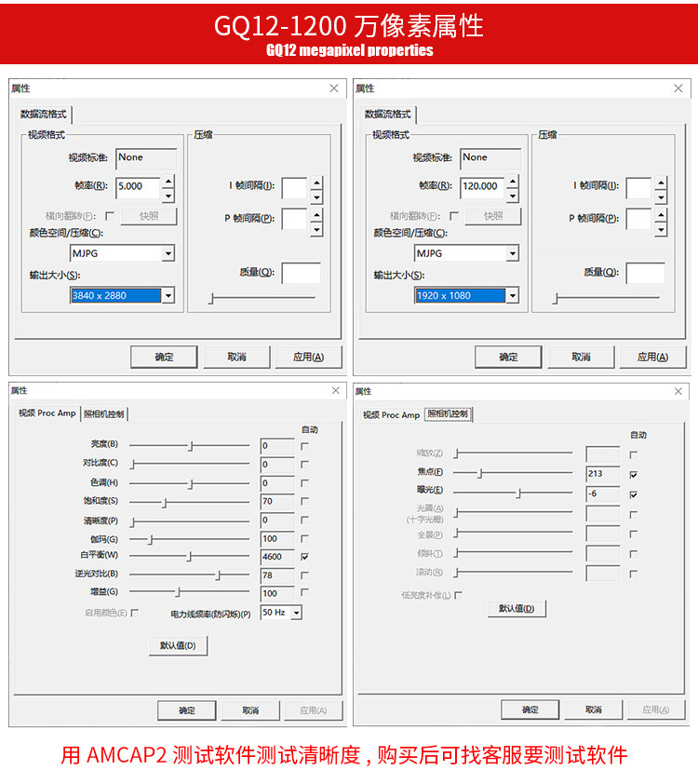Click 默认值(D) in the camera control dialog
The height and width of the screenshot is (784, 698).
[x=517, y=609]
